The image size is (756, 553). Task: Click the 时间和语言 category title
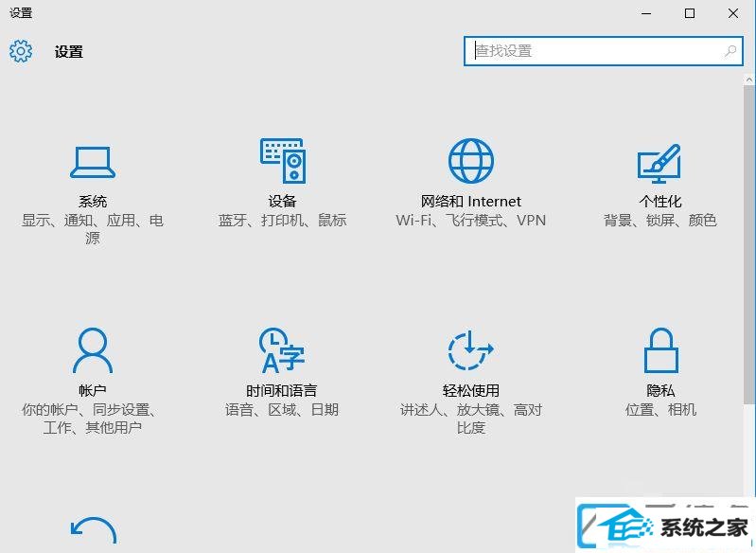pyautogui.click(x=282, y=390)
